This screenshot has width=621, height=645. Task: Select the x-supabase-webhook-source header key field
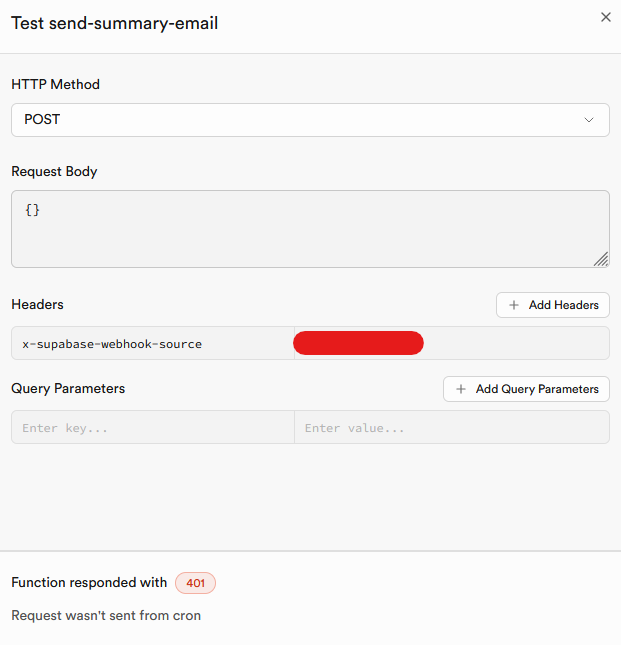tap(150, 344)
